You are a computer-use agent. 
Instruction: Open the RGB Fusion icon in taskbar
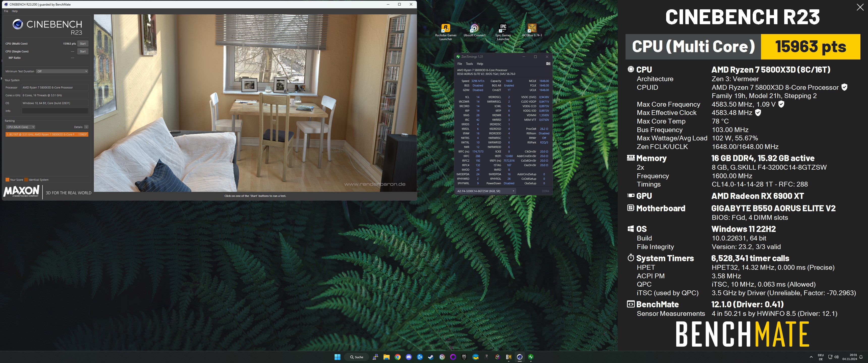point(497,357)
